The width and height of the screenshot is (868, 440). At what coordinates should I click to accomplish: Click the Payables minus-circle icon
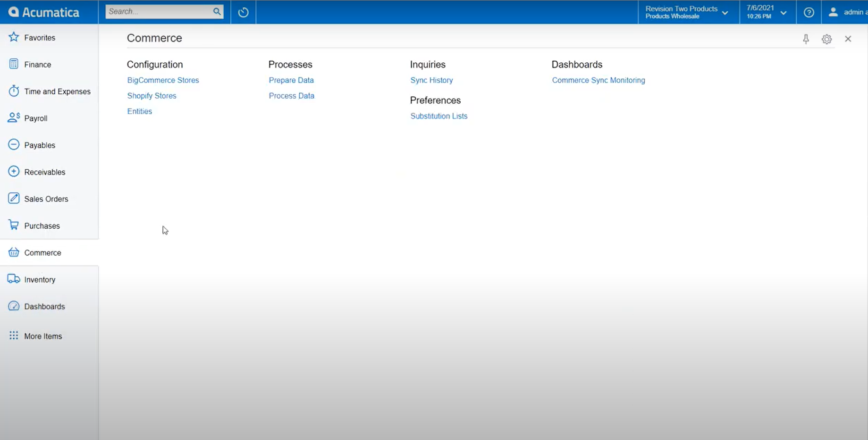pos(14,145)
